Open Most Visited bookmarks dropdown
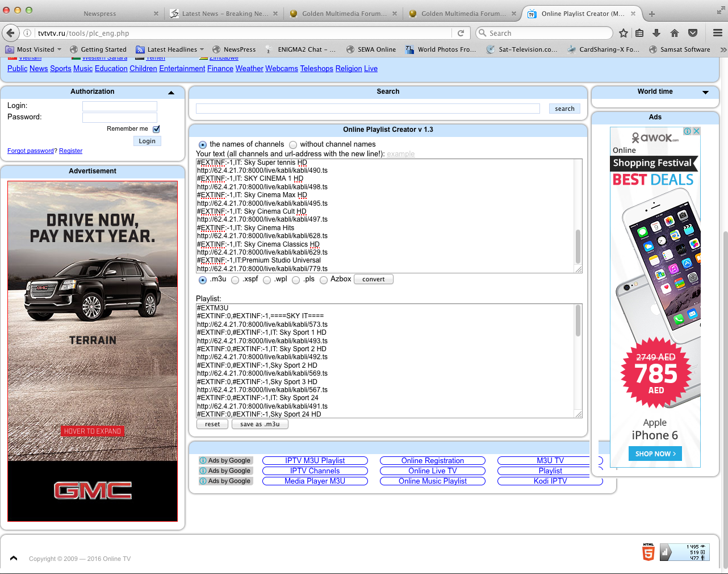This screenshot has height=574, width=728. click(33, 49)
